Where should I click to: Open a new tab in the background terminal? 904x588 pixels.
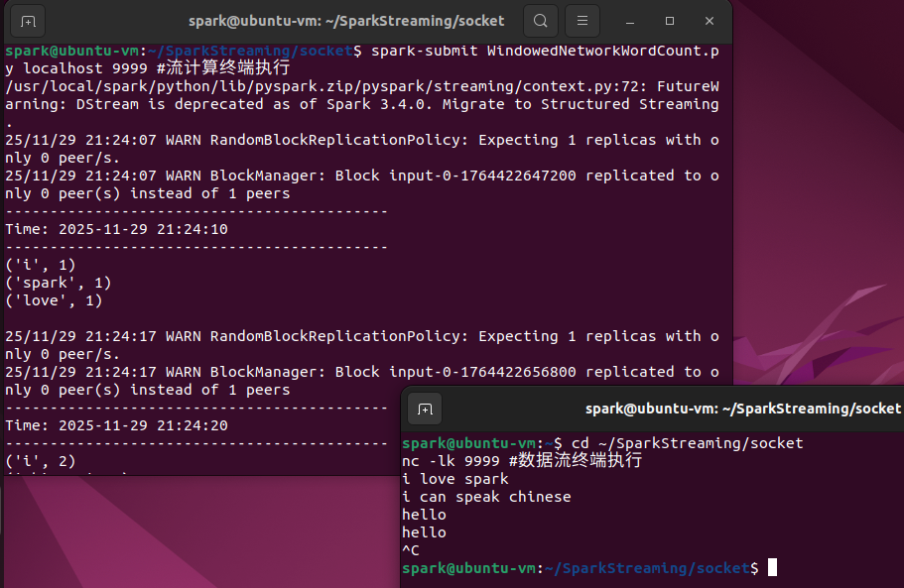pos(27,20)
